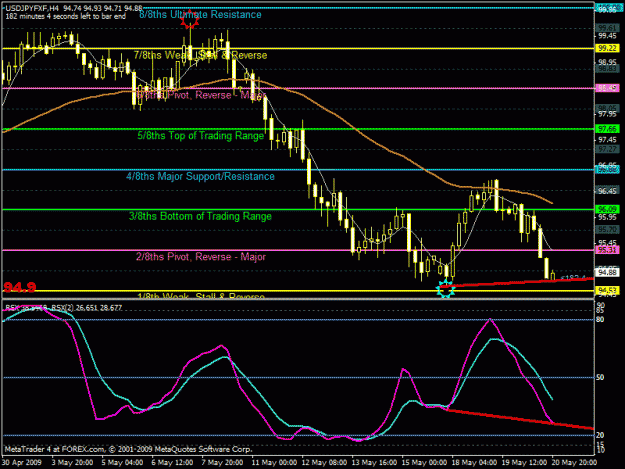This screenshot has height=469, width=625.
Task: Select the '4/8ths Major Support/Resistance' label
Action: point(200,176)
